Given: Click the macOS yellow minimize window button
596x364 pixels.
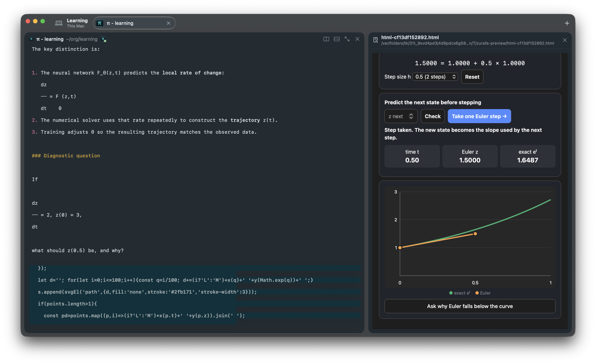Looking at the screenshot, I should [x=35, y=21].
